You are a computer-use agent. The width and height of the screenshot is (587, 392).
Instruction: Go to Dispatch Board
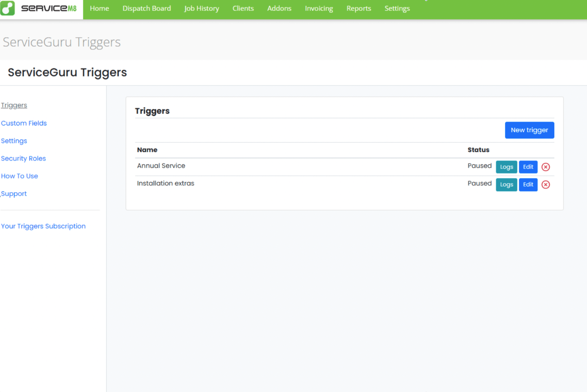(147, 8)
